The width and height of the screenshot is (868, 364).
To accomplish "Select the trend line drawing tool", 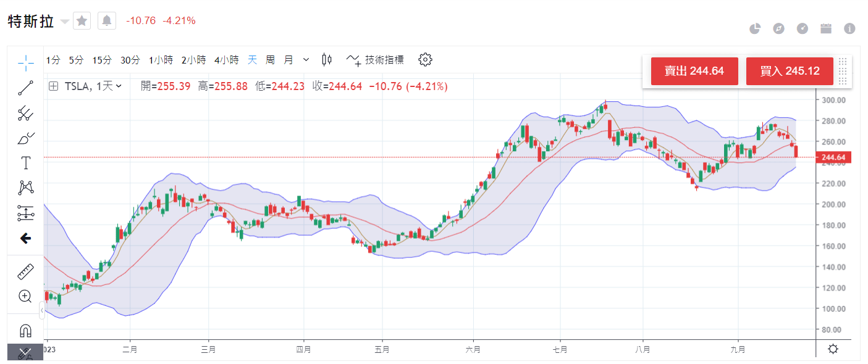I will tap(26, 88).
